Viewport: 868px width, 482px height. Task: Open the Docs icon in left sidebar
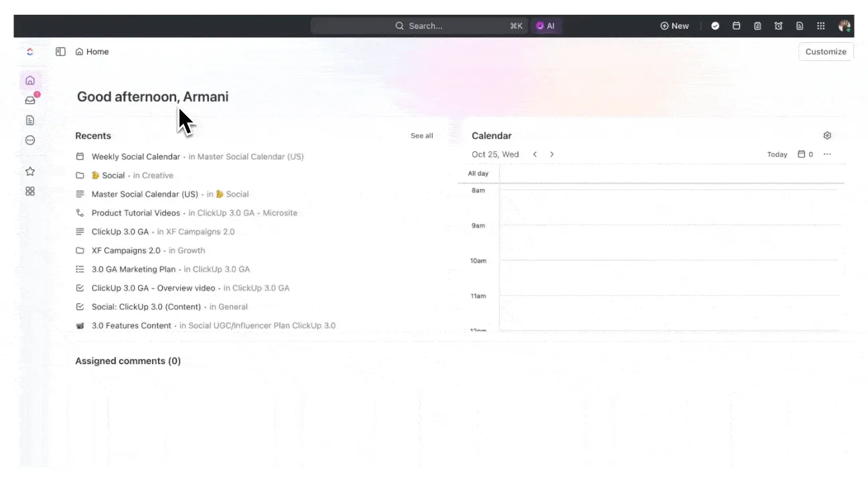[29, 120]
